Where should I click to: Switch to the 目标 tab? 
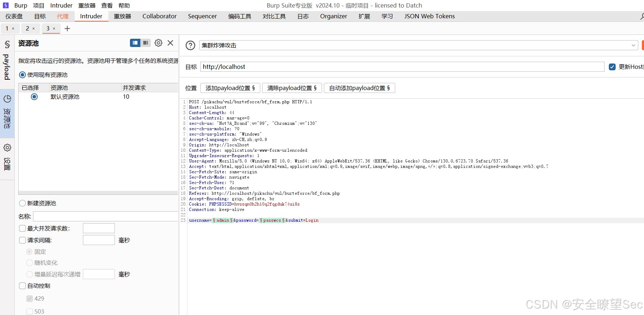(40, 17)
